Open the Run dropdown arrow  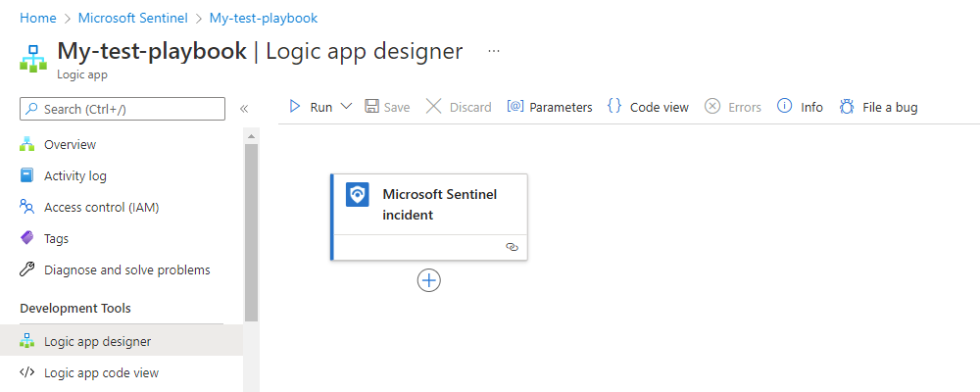(x=346, y=107)
